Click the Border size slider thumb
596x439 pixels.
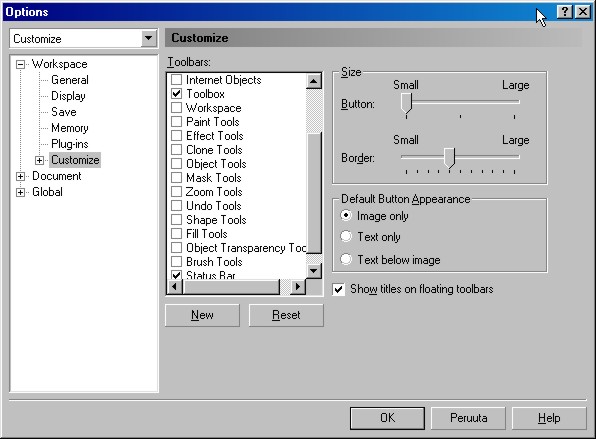450,158
